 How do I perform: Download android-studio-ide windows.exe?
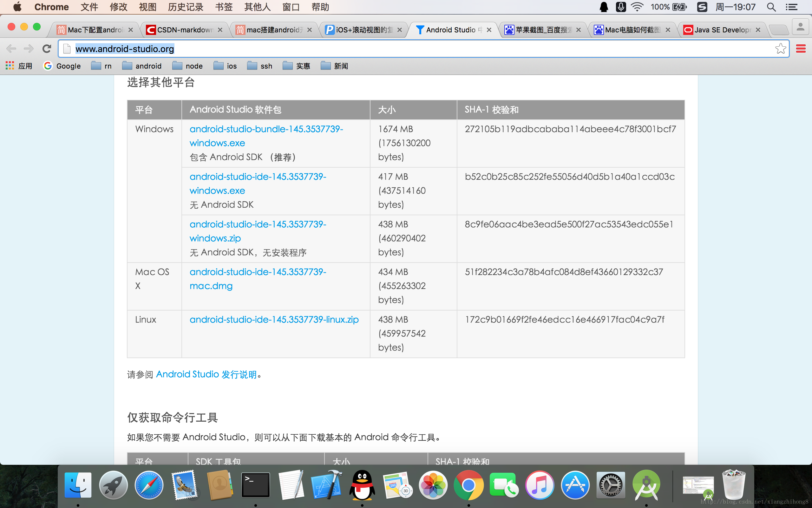point(258,184)
